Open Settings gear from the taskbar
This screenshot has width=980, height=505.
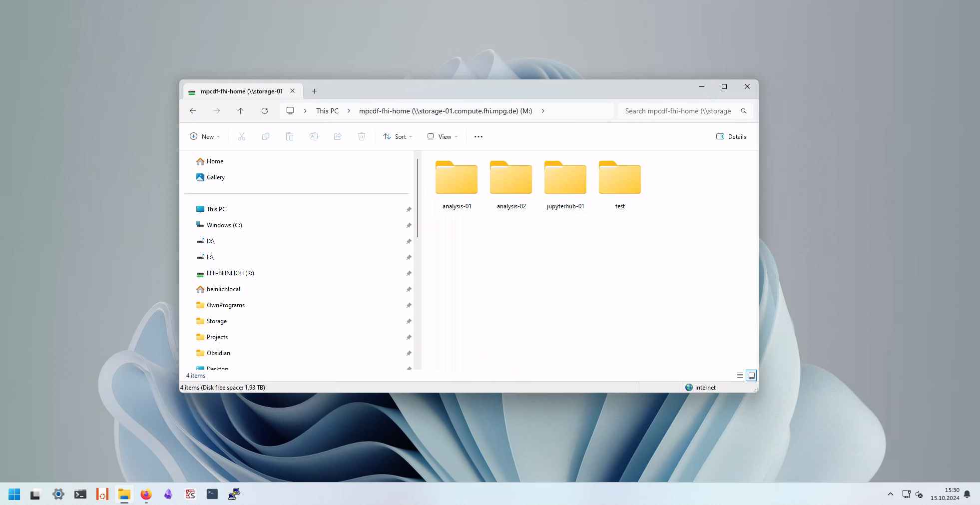pyautogui.click(x=58, y=494)
